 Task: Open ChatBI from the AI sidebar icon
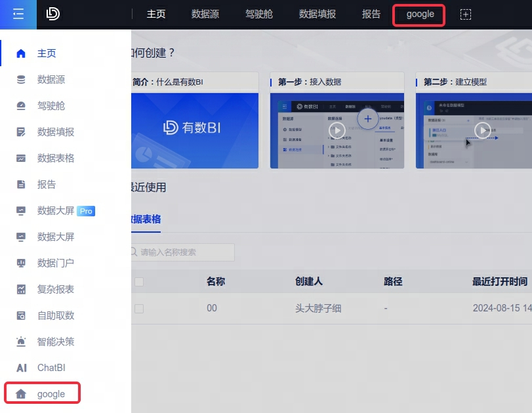21,368
